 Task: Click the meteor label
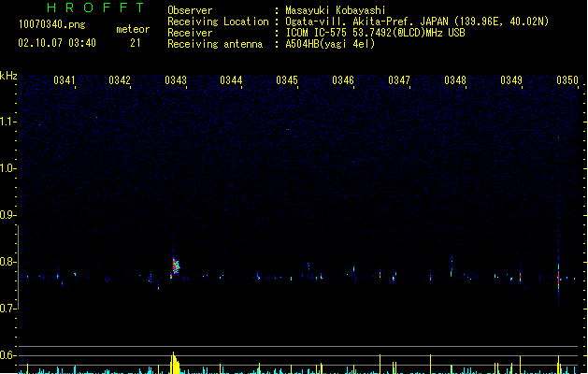133,29
